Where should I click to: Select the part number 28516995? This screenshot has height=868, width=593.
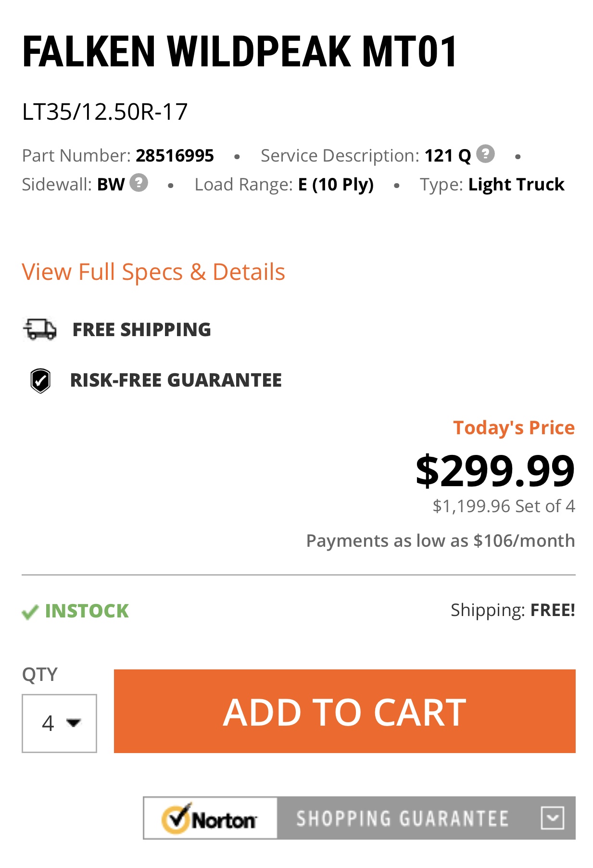click(175, 156)
